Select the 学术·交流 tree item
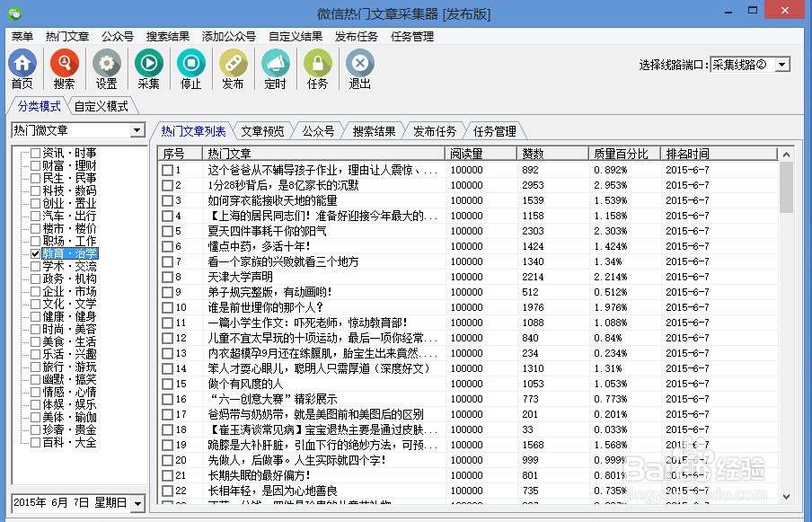Screen dimensions: 812x522 [69, 266]
